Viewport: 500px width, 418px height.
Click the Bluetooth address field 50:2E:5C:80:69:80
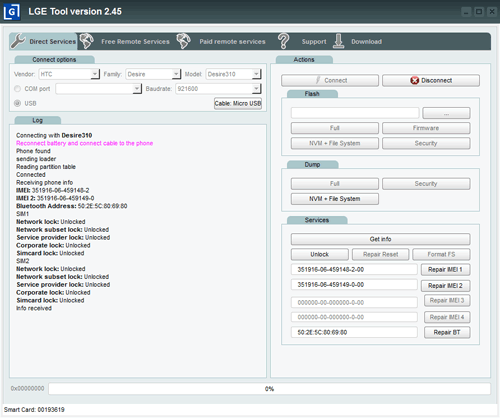coord(354,332)
